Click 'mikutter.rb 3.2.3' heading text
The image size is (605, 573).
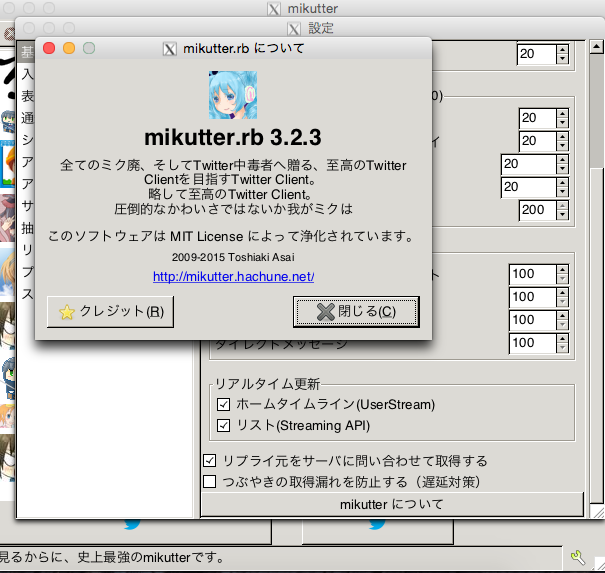tap(233, 137)
